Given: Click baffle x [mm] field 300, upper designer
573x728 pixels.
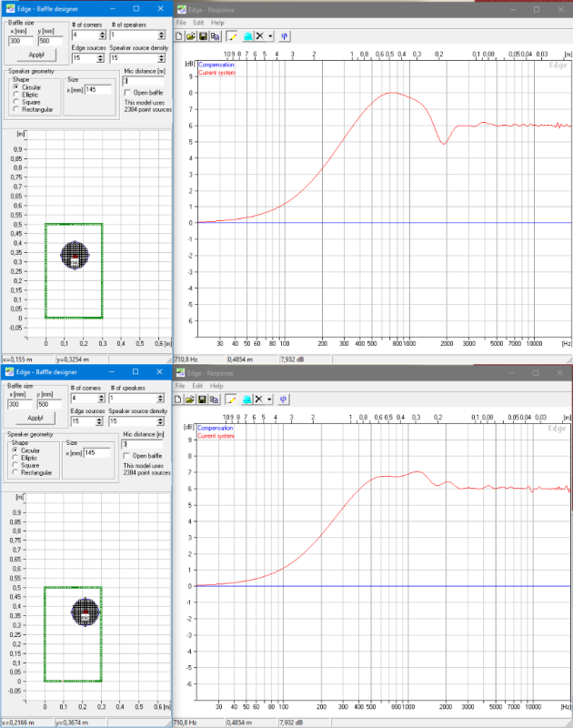Looking at the screenshot, I should tap(21, 41).
